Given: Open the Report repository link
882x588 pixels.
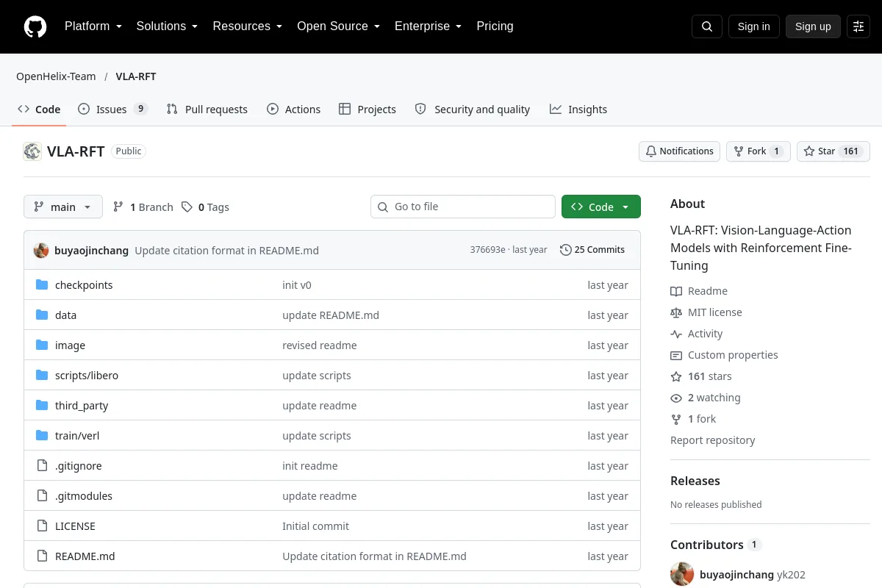Looking at the screenshot, I should [712, 440].
